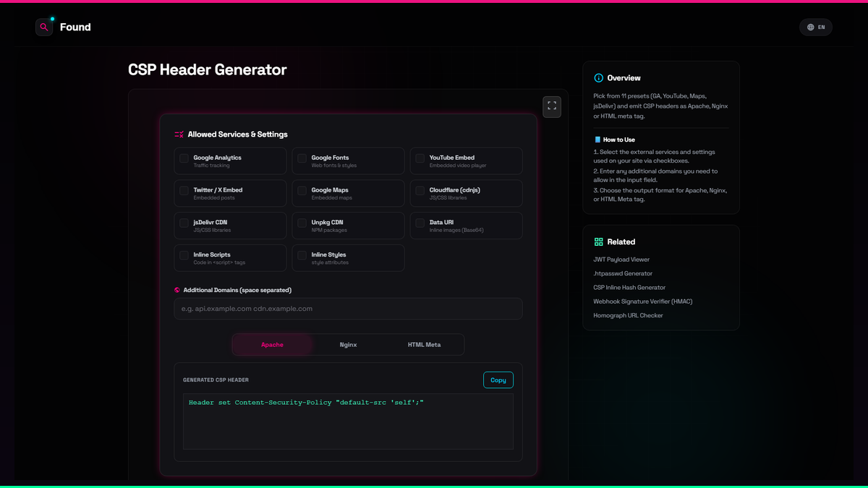The width and height of the screenshot is (868, 488).
Task: Check the Twitter / X Embed option
Action: (184, 191)
